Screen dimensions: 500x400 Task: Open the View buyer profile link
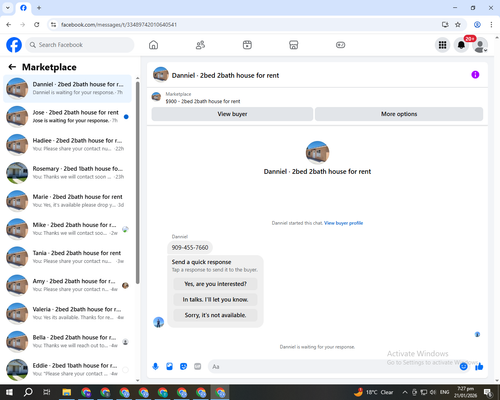click(x=343, y=223)
